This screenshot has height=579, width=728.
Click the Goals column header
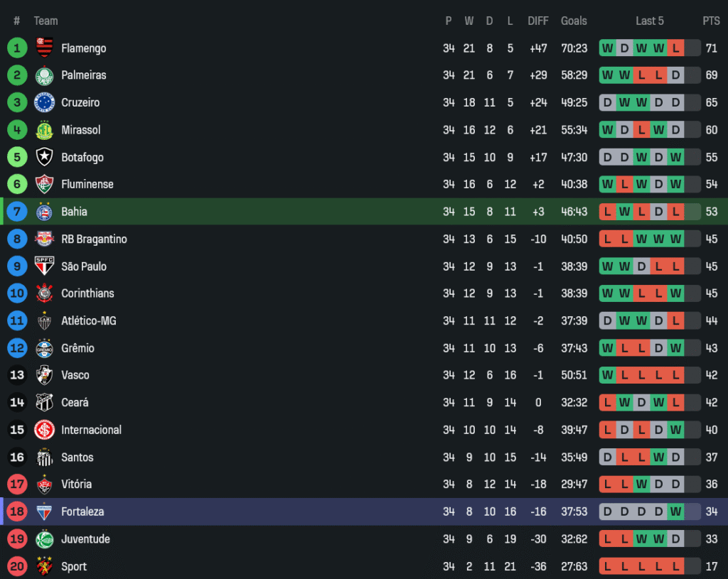[574, 21]
